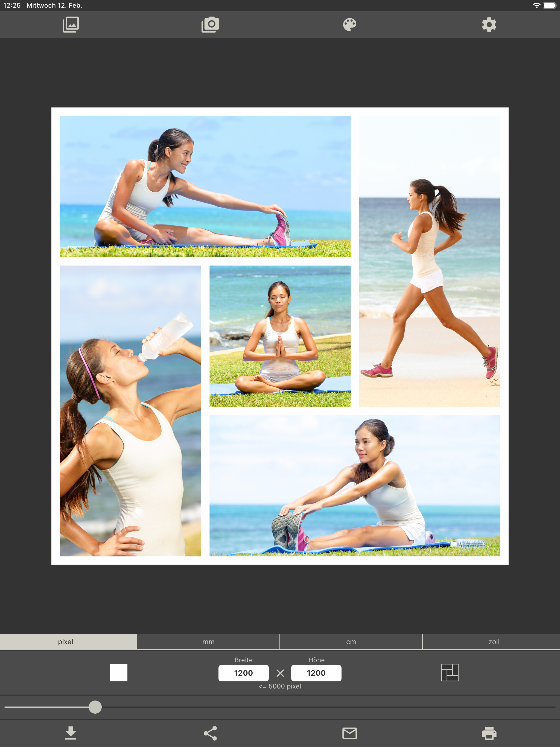Send collage via the mail icon
The image size is (560, 747).
(349, 733)
